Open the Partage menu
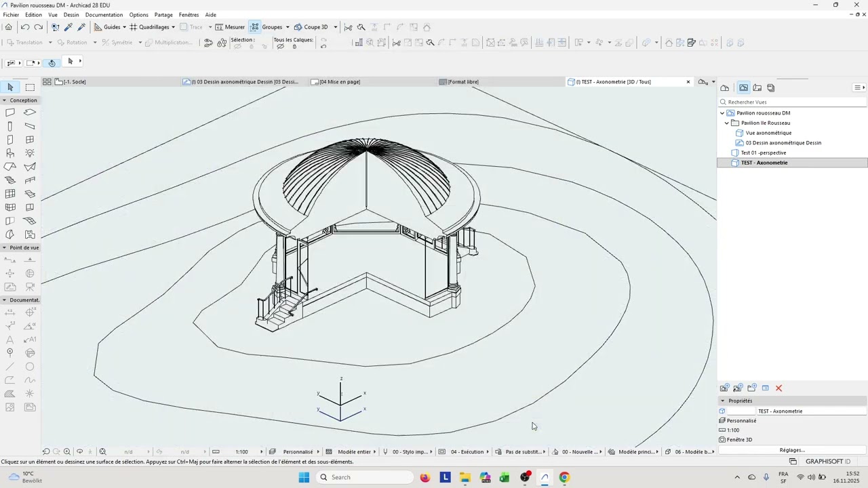 tap(163, 15)
